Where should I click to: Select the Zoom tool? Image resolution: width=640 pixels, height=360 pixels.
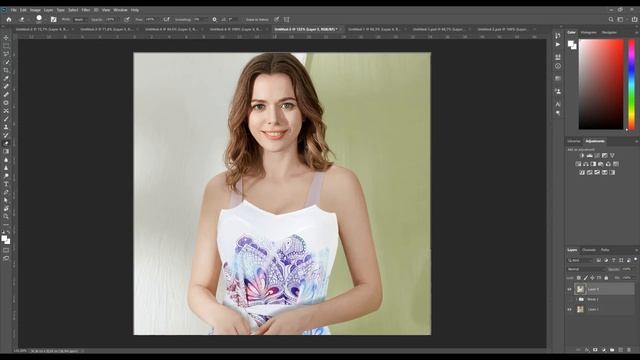(6, 216)
